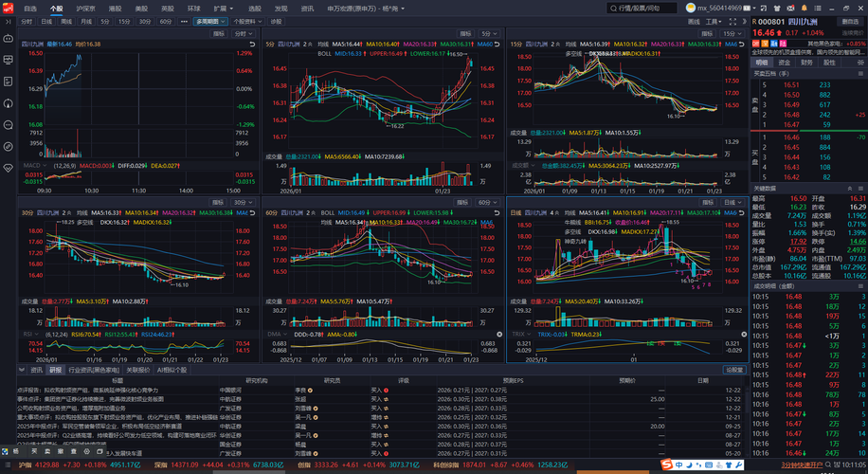Reset the 日线 chart with undo icon
This screenshot has width=868, height=474.
741,212
